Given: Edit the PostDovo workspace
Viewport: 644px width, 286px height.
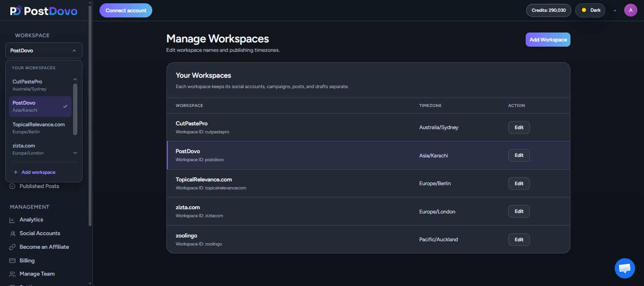Looking at the screenshot, I should coord(519,155).
